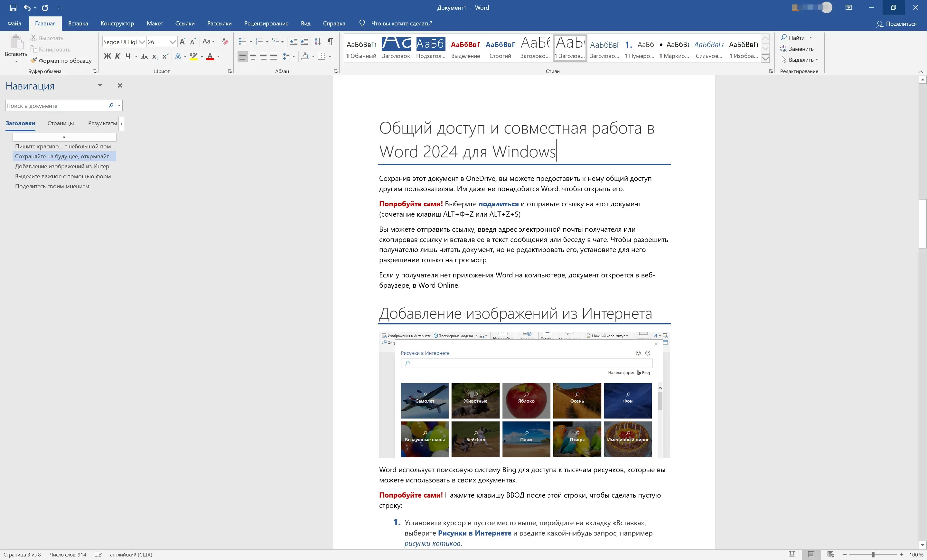The image size is (927, 560).
Task: Switch to Web Layout view in status bar
Action: 831,554
